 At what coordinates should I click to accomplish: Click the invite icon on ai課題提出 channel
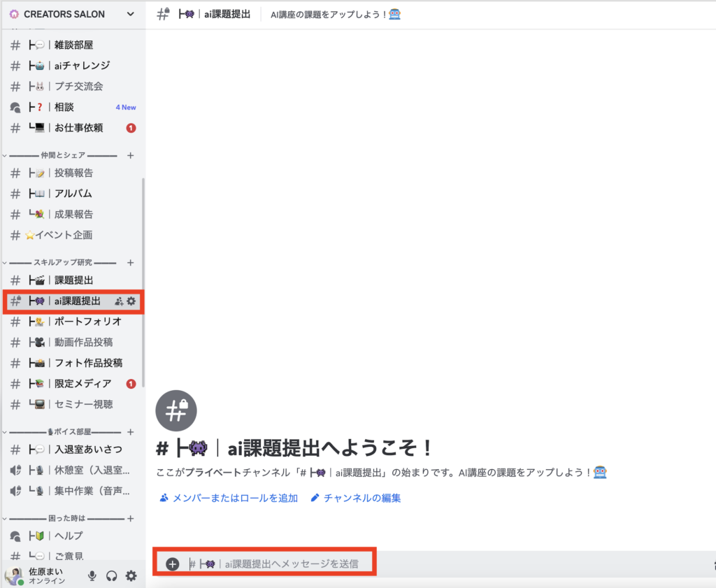tap(119, 301)
